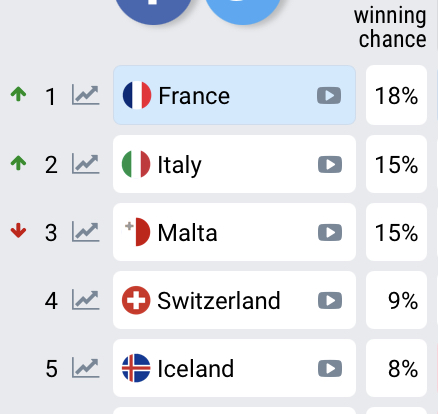
Task: Open the Italy entry
Action: (234, 164)
